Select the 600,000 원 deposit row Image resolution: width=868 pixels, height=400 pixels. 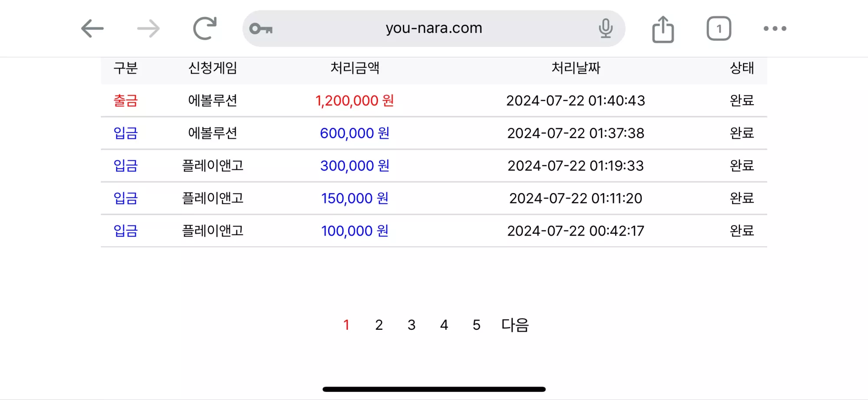(x=434, y=133)
